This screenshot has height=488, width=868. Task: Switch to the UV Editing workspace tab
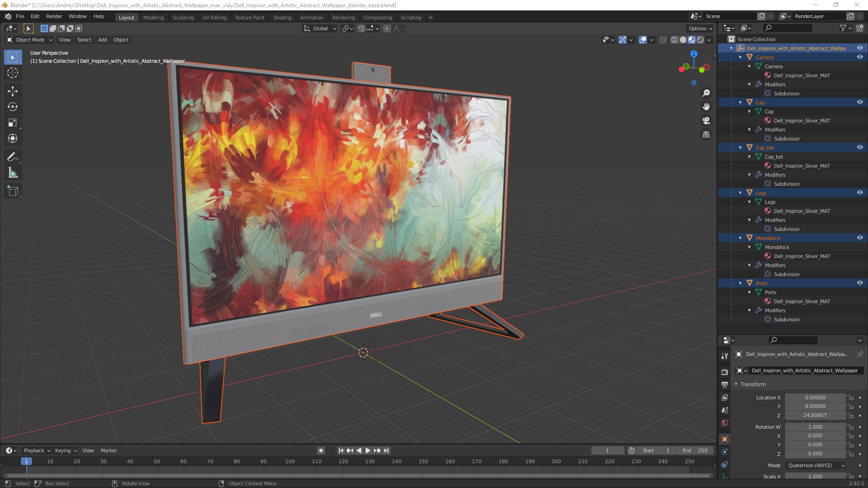coord(214,18)
